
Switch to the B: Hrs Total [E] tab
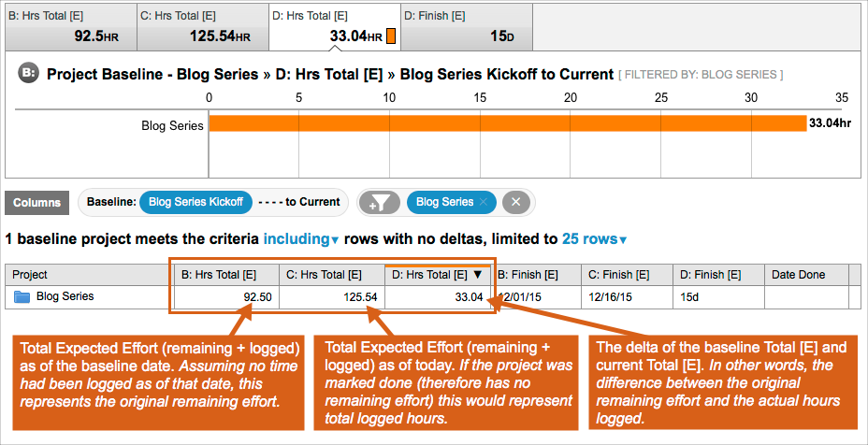pos(71,26)
